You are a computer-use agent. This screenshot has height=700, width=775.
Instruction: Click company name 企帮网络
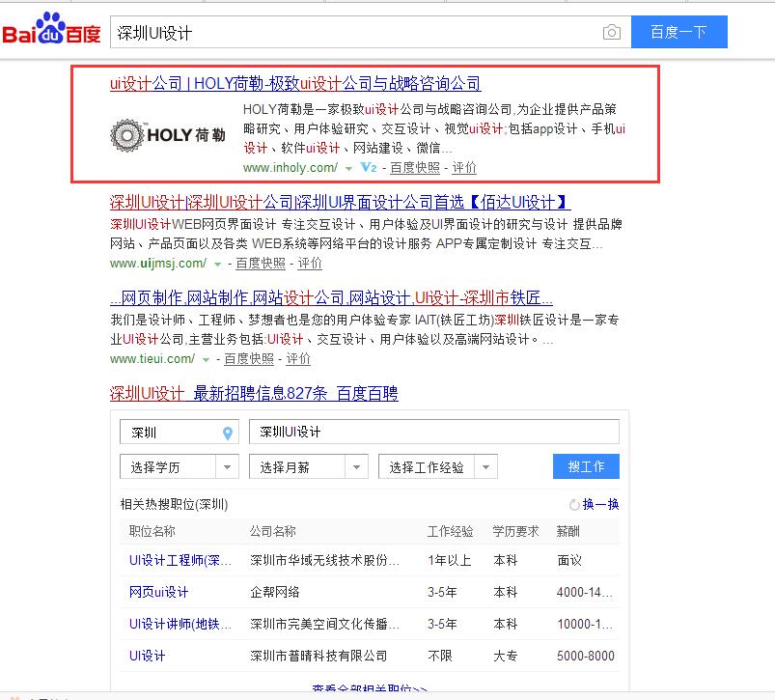click(x=275, y=592)
